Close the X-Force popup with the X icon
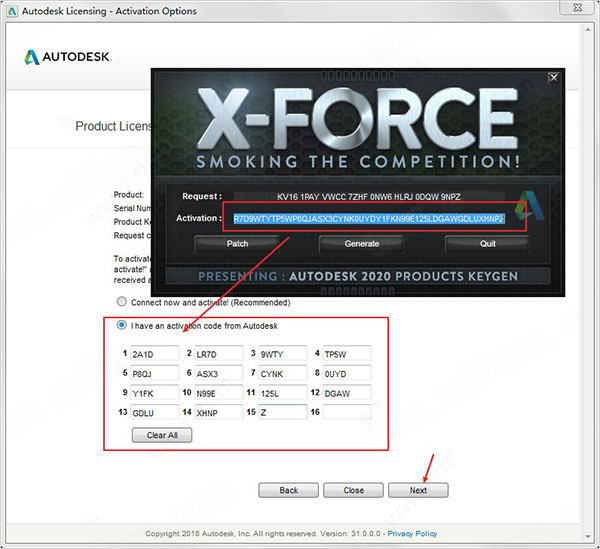The height and width of the screenshot is (549, 600). pos(553,77)
